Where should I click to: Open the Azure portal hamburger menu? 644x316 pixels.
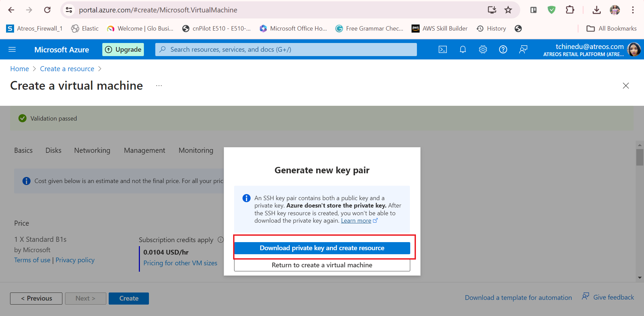[12, 50]
